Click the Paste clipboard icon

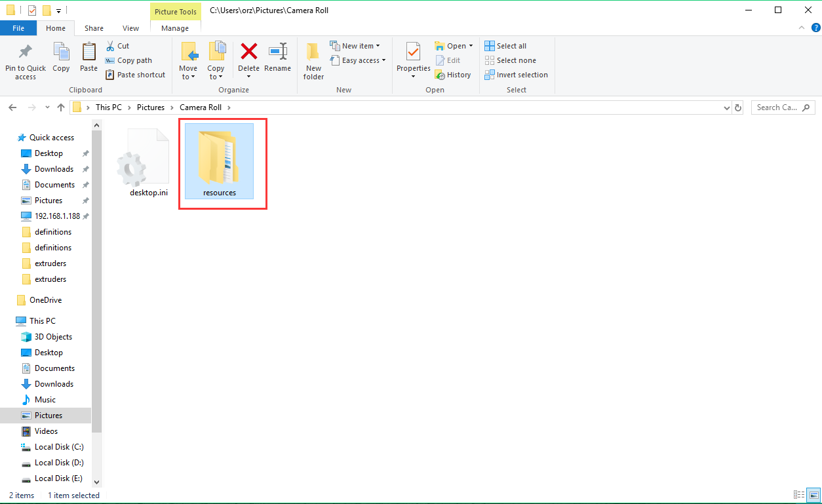88,52
